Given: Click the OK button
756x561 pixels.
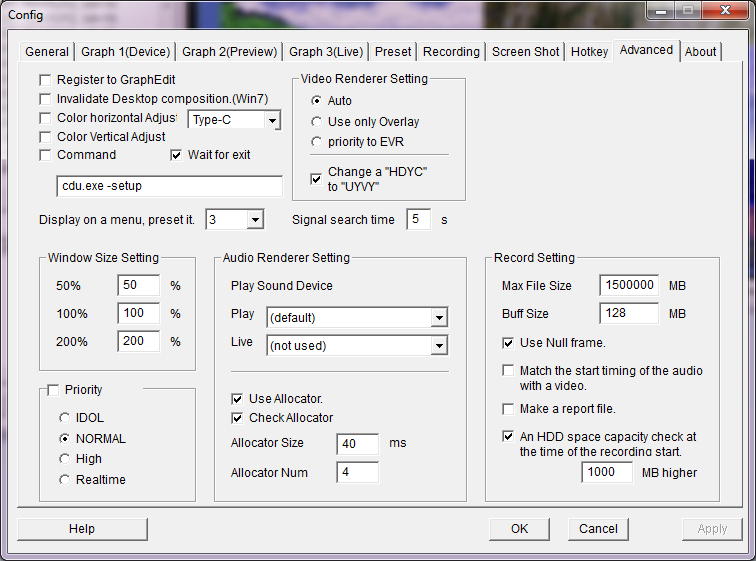Looking at the screenshot, I should pos(519,529).
